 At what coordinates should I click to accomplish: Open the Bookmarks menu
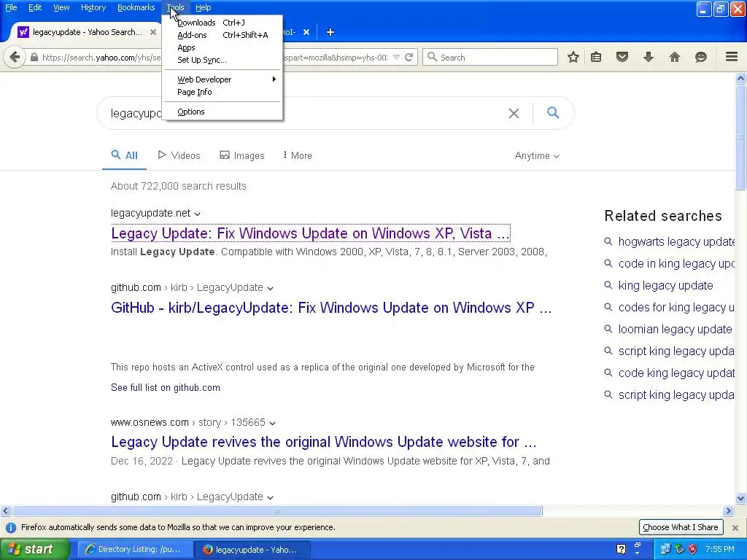coord(136,7)
